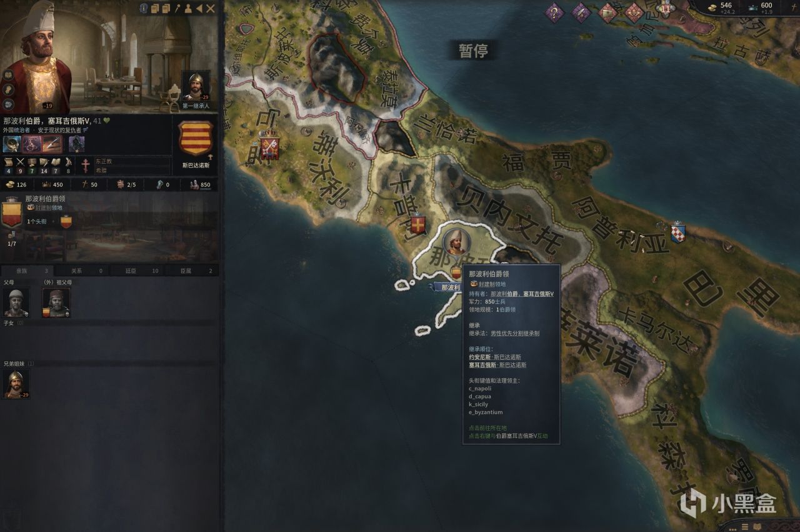Screen dimensions: 800x532
Task: Select the grandfather portrait under 祖父母
Action: (56, 303)
